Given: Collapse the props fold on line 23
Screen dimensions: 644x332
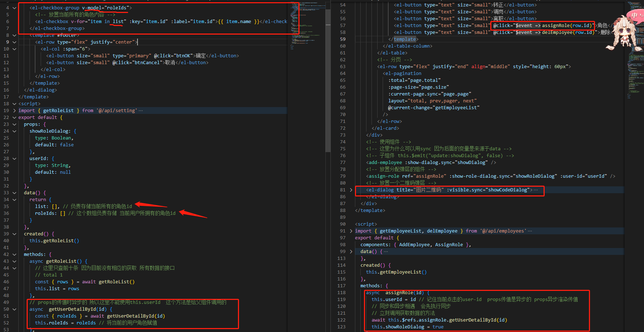Looking at the screenshot, I should (x=14, y=124).
